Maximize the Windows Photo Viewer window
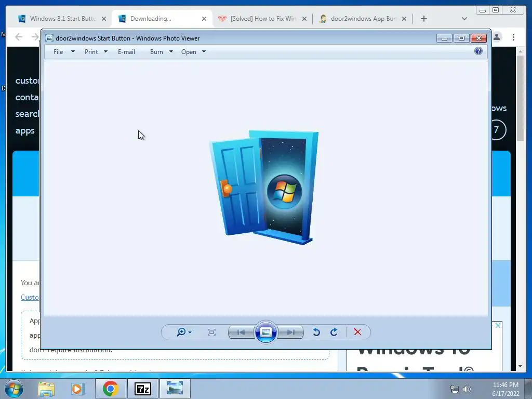 coord(461,38)
